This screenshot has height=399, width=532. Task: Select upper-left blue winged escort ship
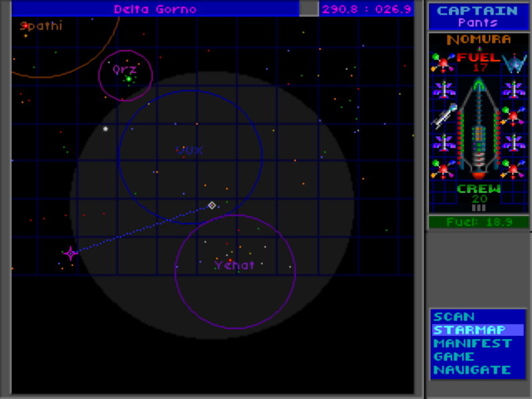tap(444, 90)
